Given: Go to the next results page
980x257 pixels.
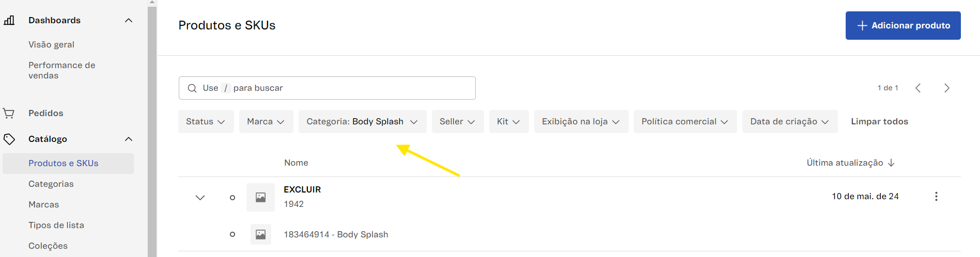Looking at the screenshot, I should tap(946, 88).
